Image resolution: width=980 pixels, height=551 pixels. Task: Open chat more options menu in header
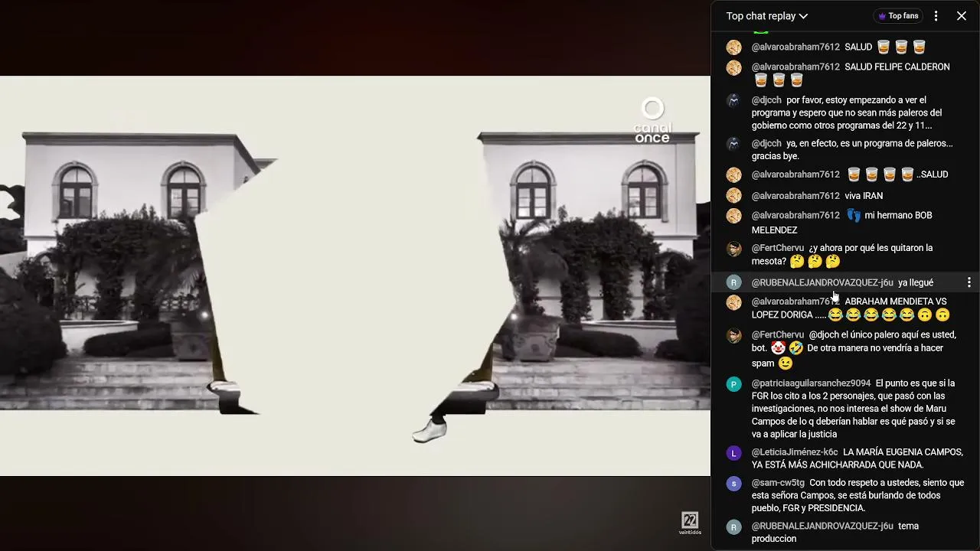coord(936,16)
